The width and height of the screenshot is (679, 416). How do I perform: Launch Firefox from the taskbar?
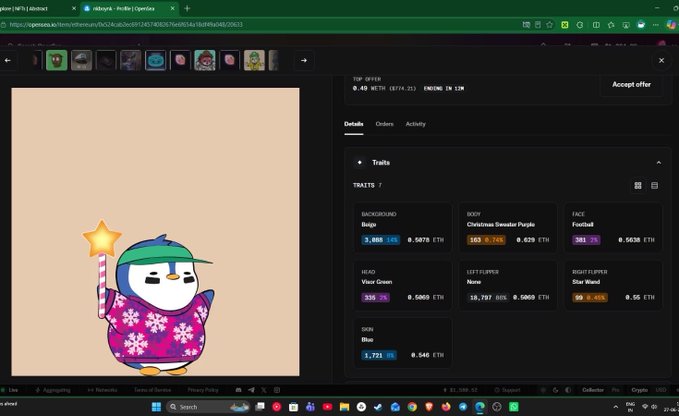pyautogui.click(x=446, y=407)
